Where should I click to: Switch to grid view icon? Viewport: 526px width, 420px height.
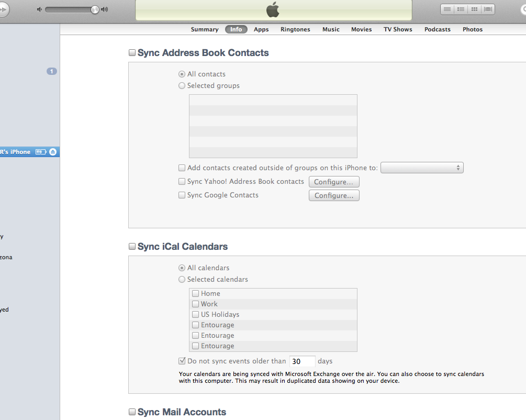coord(474,9)
